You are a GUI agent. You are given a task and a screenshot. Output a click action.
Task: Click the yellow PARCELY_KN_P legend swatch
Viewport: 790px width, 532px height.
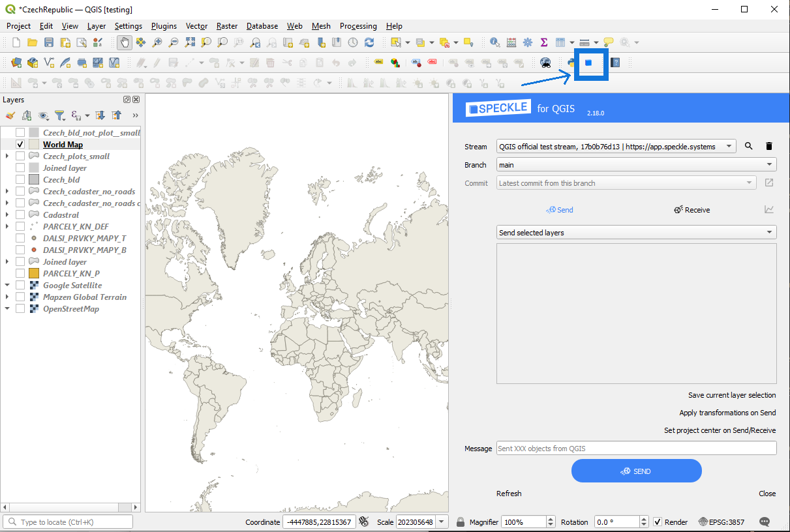34,274
